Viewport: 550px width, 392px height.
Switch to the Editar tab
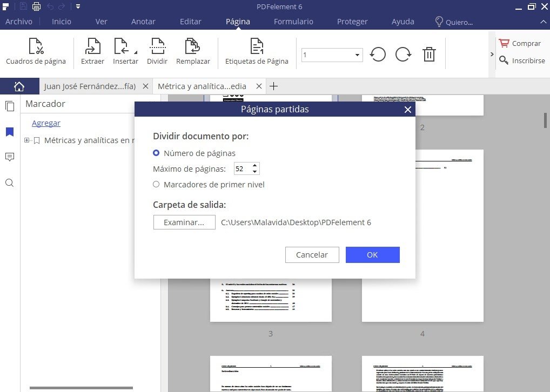[x=191, y=22]
